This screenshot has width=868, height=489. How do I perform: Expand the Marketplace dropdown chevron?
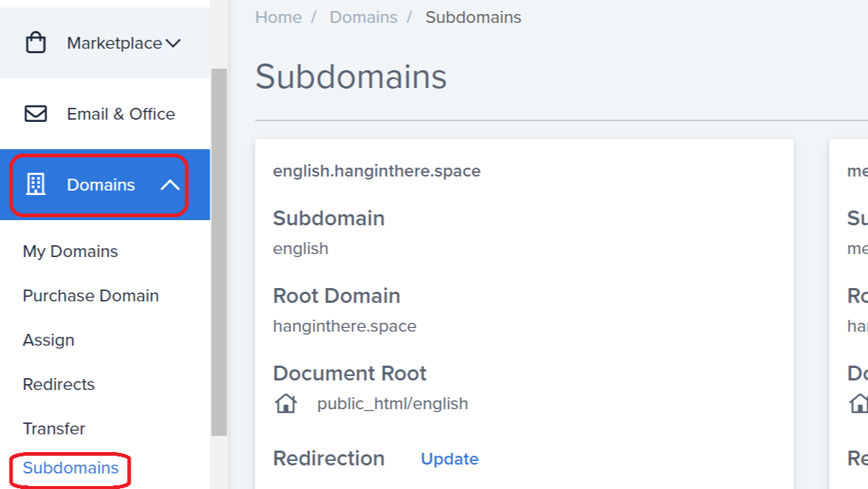click(173, 44)
